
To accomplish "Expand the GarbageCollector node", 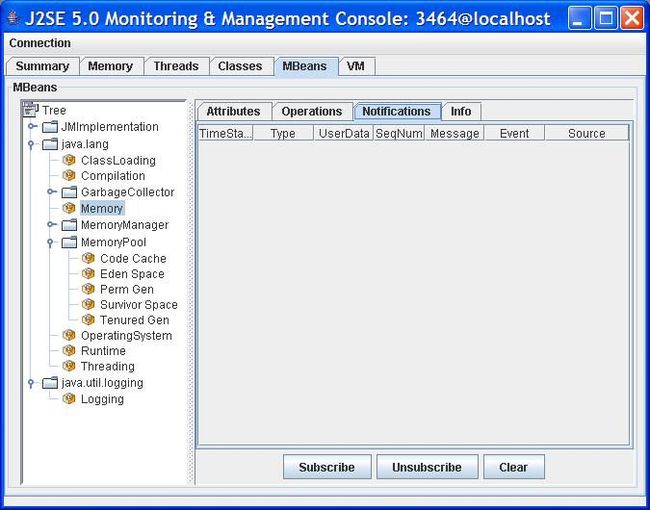I will coord(51,192).
